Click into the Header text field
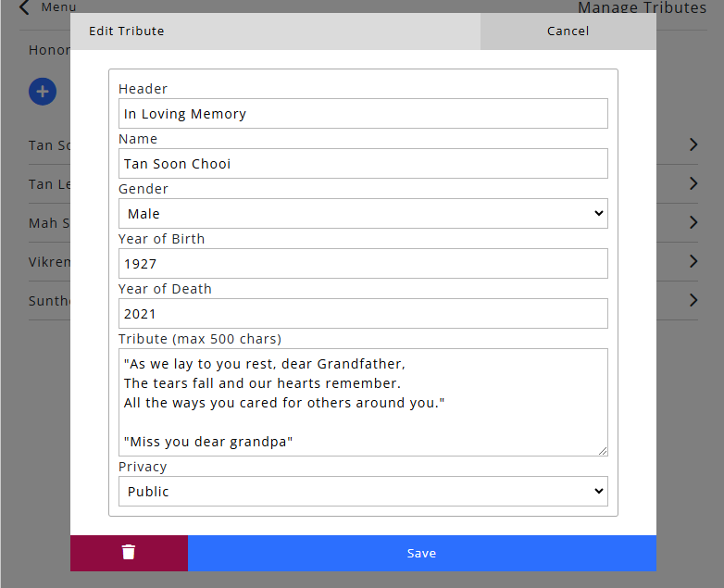This screenshot has width=724, height=588. click(x=363, y=114)
